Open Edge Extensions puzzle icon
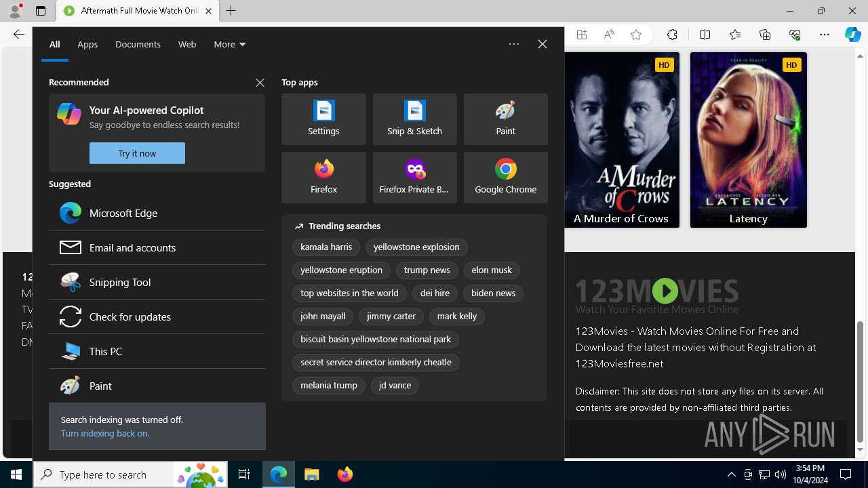Image resolution: width=868 pixels, height=488 pixels. [x=672, y=35]
